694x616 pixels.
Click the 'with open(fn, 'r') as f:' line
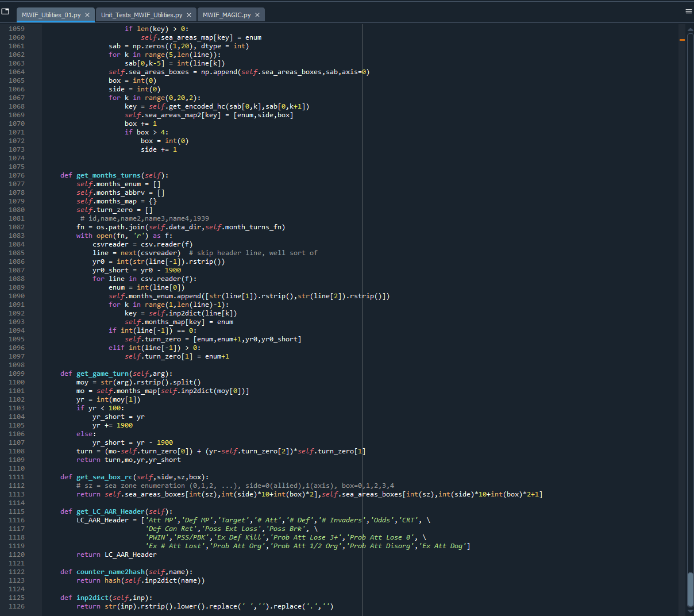point(125,236)
